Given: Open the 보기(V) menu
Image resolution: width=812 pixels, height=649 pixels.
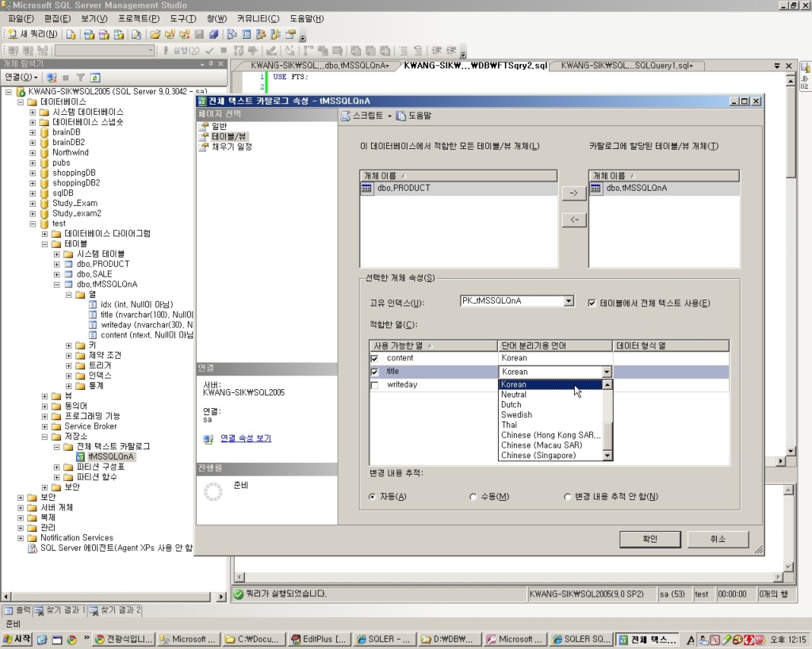Looking at the screenshot, I should coord(94,19).
